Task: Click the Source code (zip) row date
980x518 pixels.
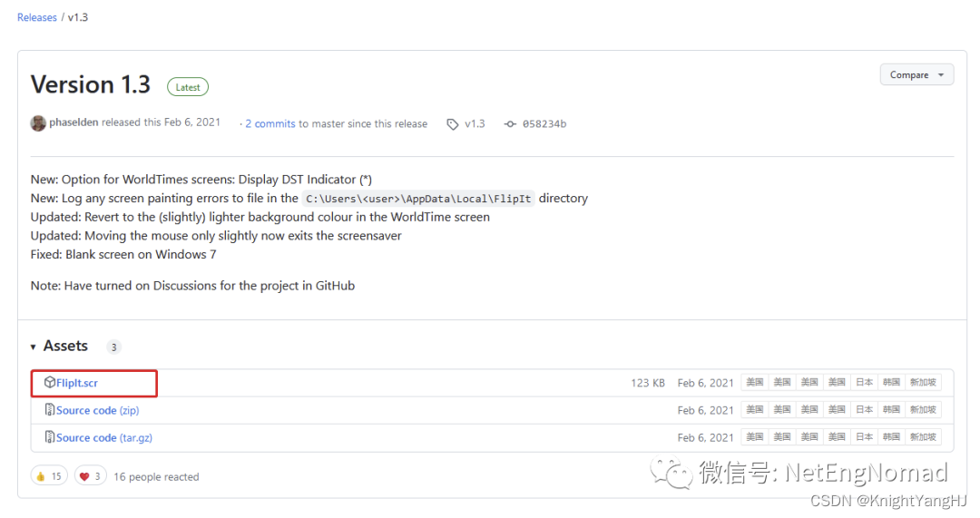Action: click(706, 411)
